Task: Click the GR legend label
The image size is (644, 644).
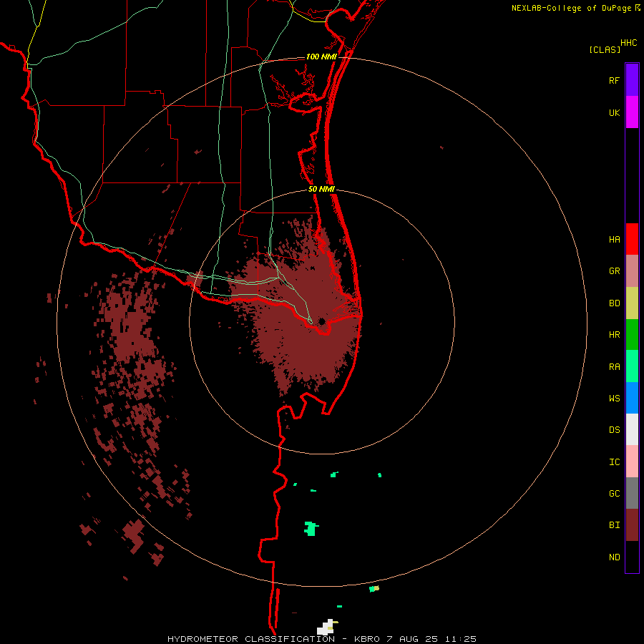Action: tap(614, 271)
